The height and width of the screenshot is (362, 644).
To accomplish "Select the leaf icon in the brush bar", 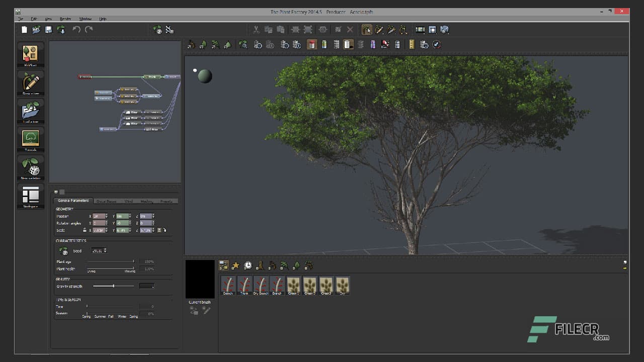I will (296, 265).
